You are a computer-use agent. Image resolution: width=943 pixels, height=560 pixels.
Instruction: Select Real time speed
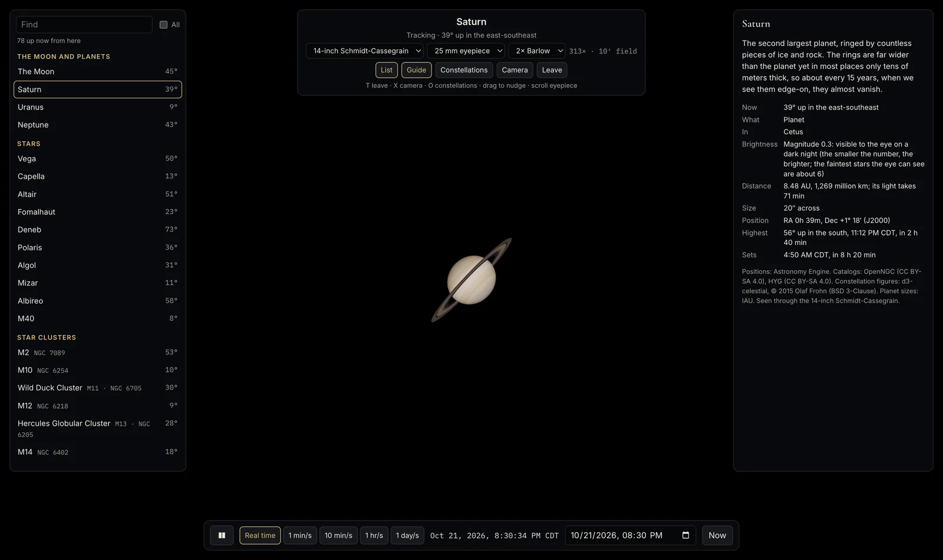point(260,535)
